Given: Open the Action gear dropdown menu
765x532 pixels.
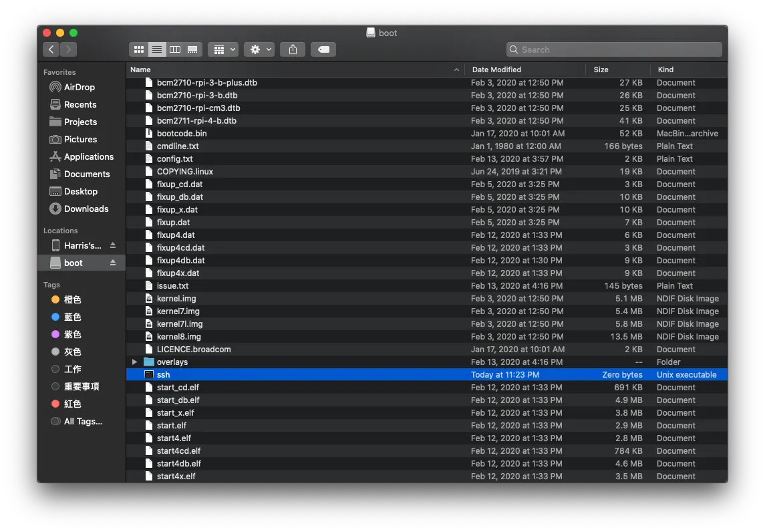Looking at the screenshot, I should point(259,49).
